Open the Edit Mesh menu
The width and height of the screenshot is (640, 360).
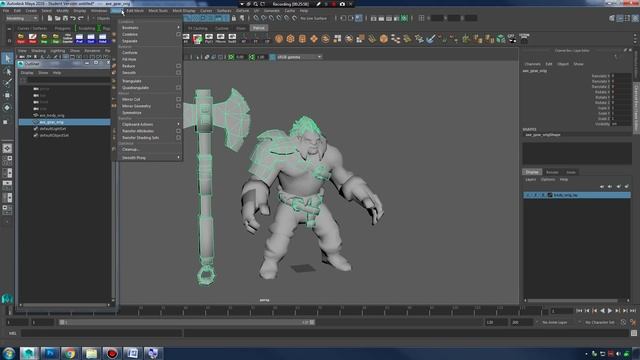[x=135, y=11]
